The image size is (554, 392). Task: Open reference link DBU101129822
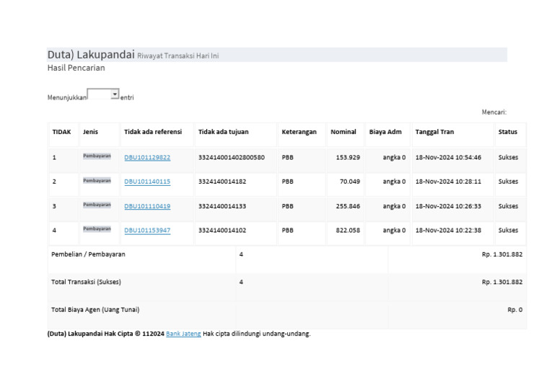coord(147,157)
